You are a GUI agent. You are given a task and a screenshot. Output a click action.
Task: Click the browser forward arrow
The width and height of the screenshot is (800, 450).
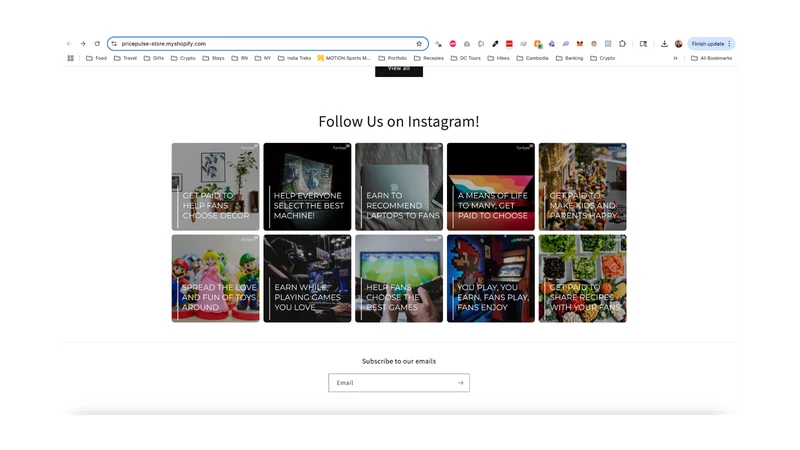83,44
